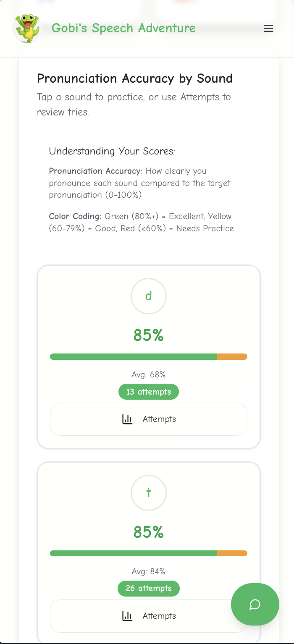Click the "Avg: 84%" label
The height and width of the screenshot is (644, 294).
(x=149, y=571)
